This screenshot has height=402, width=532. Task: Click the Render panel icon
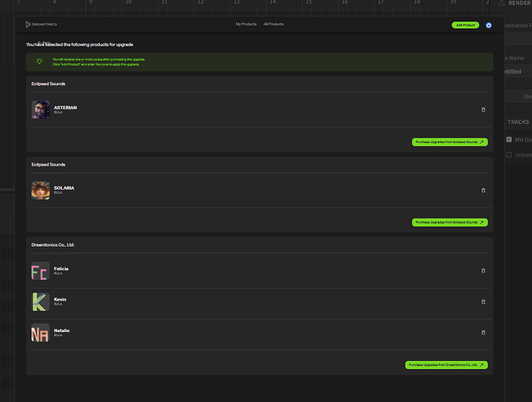(x=501, y=3)
